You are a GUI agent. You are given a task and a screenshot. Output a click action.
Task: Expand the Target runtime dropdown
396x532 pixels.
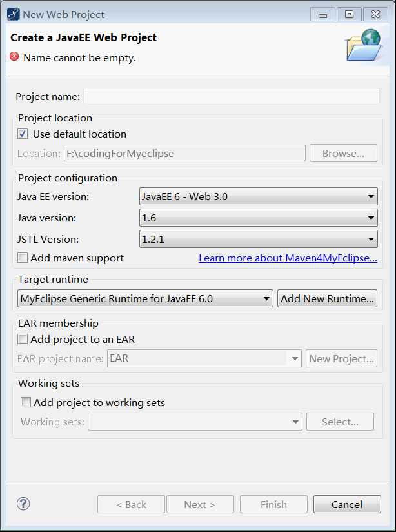pos(145,298)
